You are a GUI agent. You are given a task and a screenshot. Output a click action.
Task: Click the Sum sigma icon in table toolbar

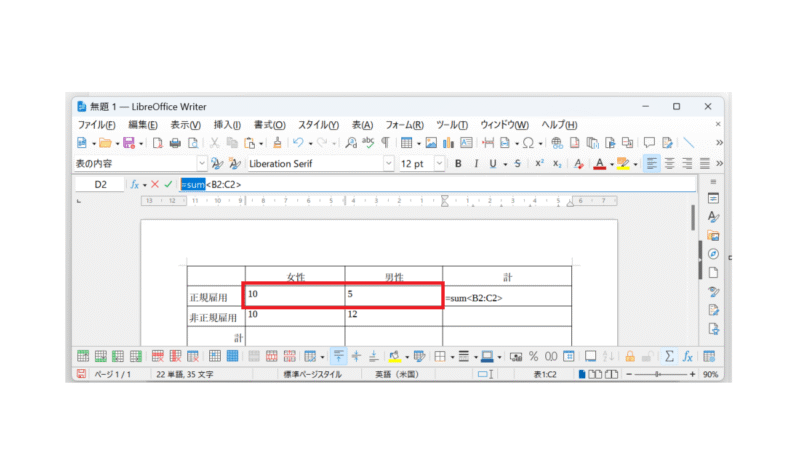coord(669,357)
